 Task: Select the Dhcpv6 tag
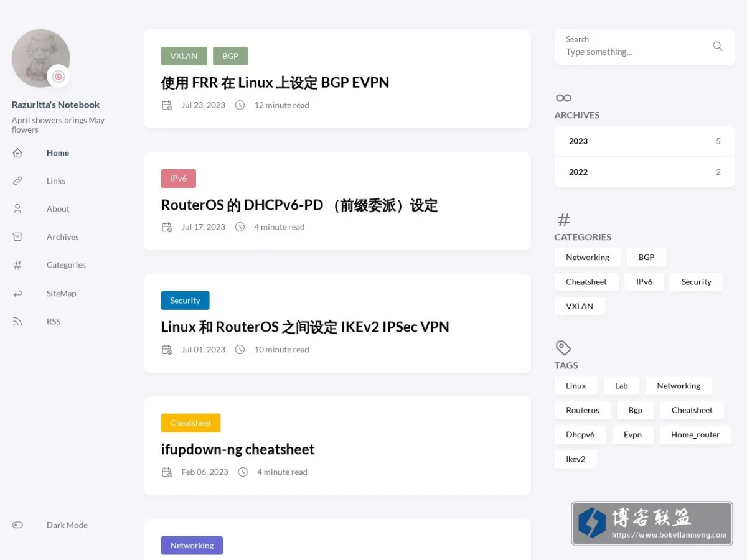click(x=580, y=435)
